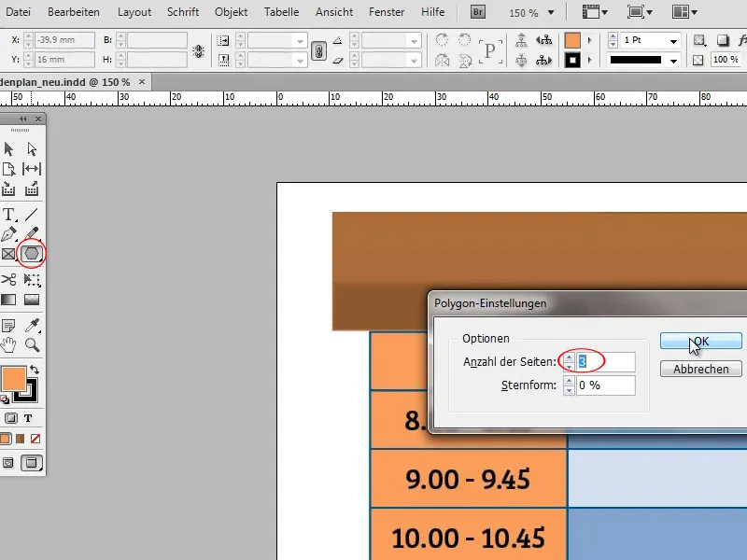Open the Datei menu
Viewport: 747px width, 560px height.
pyautogui.click(x=17, y=12)
